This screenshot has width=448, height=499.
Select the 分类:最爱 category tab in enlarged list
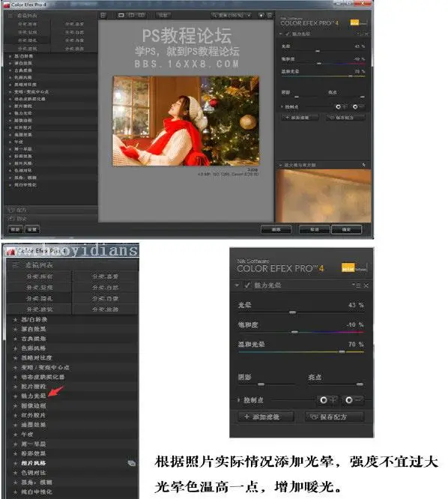click(x=106, y=276)
